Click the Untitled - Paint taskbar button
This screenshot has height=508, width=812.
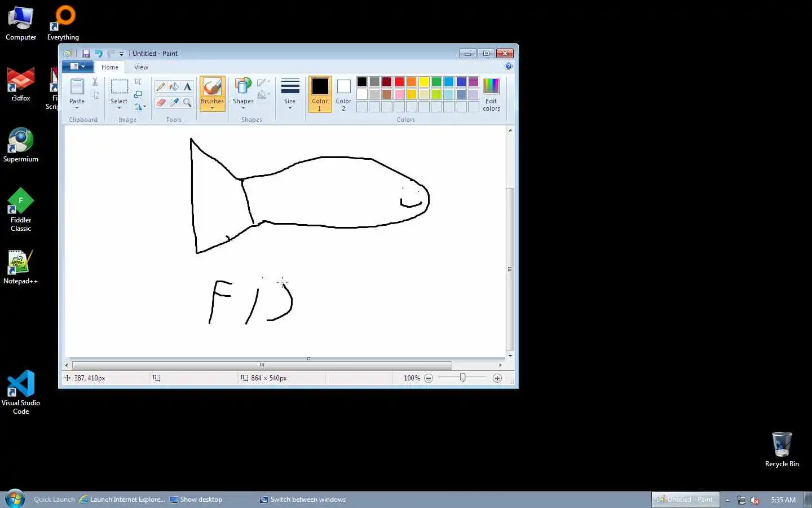click(685, 500)
